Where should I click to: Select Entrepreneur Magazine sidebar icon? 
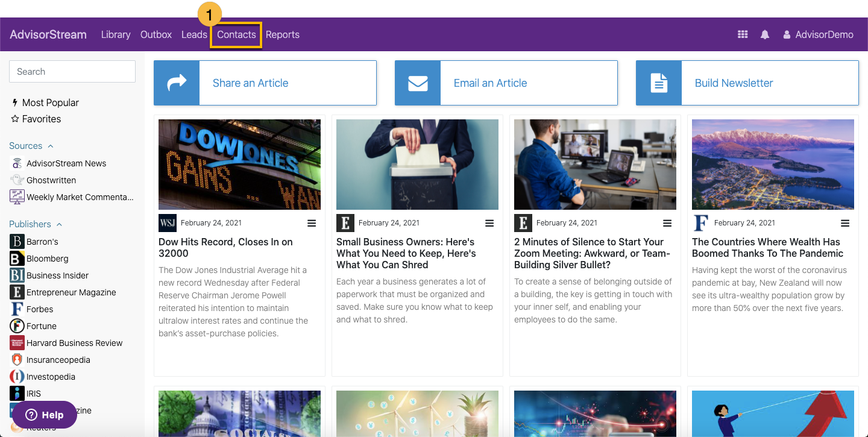17,292
